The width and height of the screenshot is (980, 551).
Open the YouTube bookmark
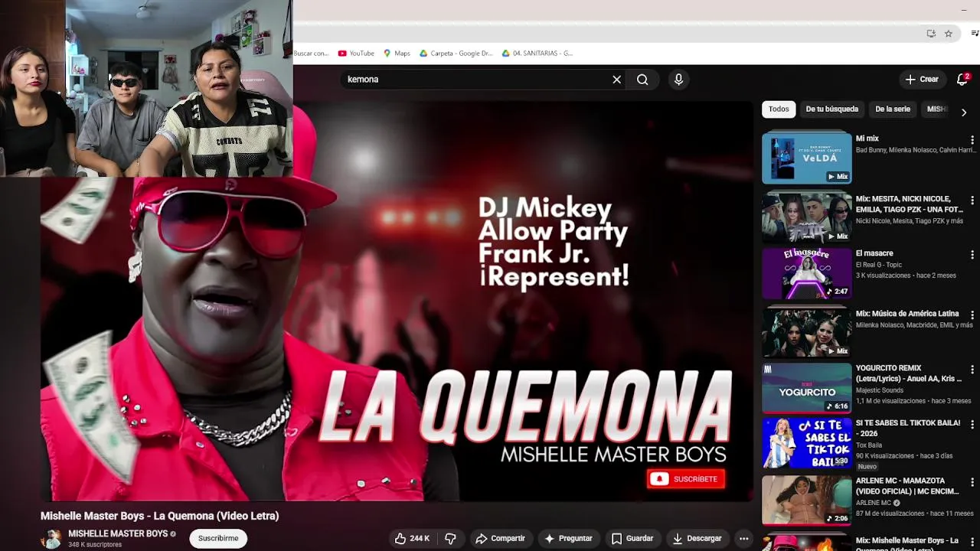coord(356,54)
